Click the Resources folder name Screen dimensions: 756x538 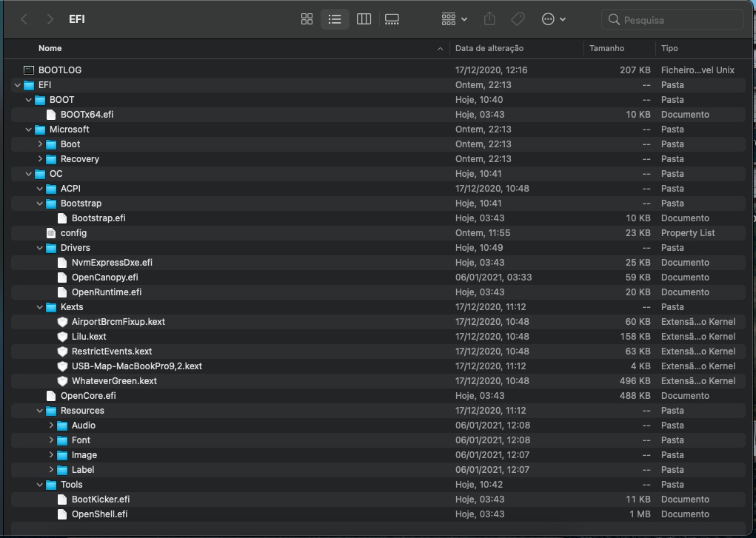click(x=82, y=411)
